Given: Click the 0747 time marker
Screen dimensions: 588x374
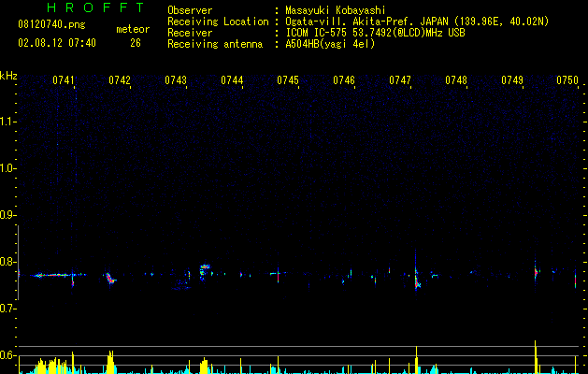Looking at the screenshot, I should [400, 80].
